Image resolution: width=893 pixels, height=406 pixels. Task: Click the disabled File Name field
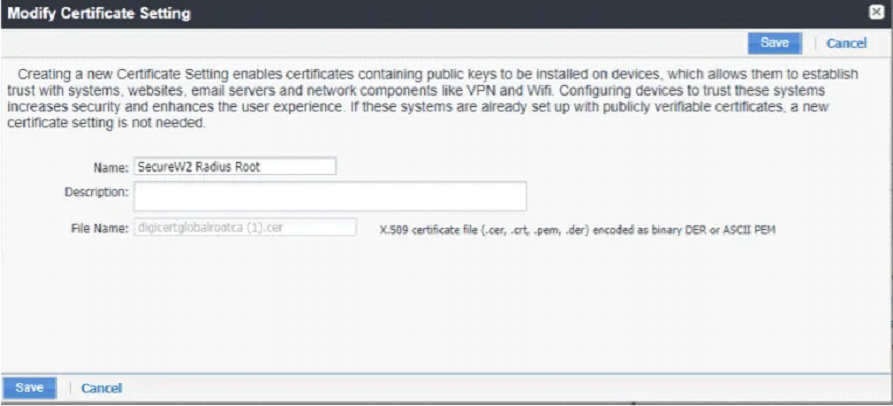pos(245,228)
